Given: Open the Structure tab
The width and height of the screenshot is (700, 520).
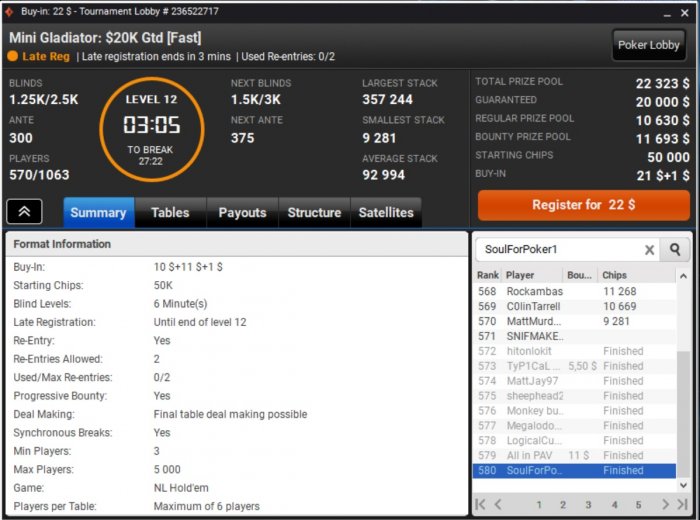Looking at the screenshot, I should pos(314,212).
